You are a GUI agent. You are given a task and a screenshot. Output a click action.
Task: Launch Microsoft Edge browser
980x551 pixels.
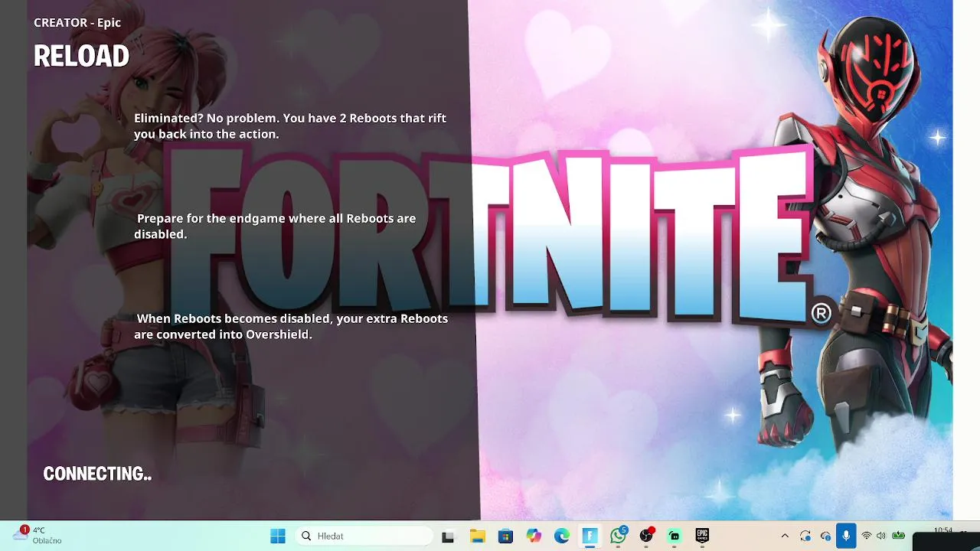pos(562,536)
